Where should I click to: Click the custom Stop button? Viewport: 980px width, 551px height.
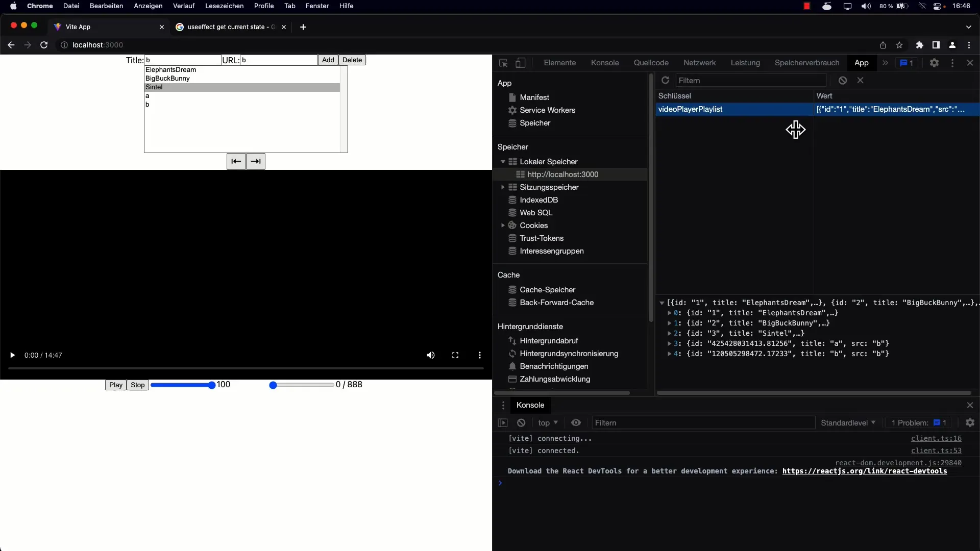tap(138, 385)
